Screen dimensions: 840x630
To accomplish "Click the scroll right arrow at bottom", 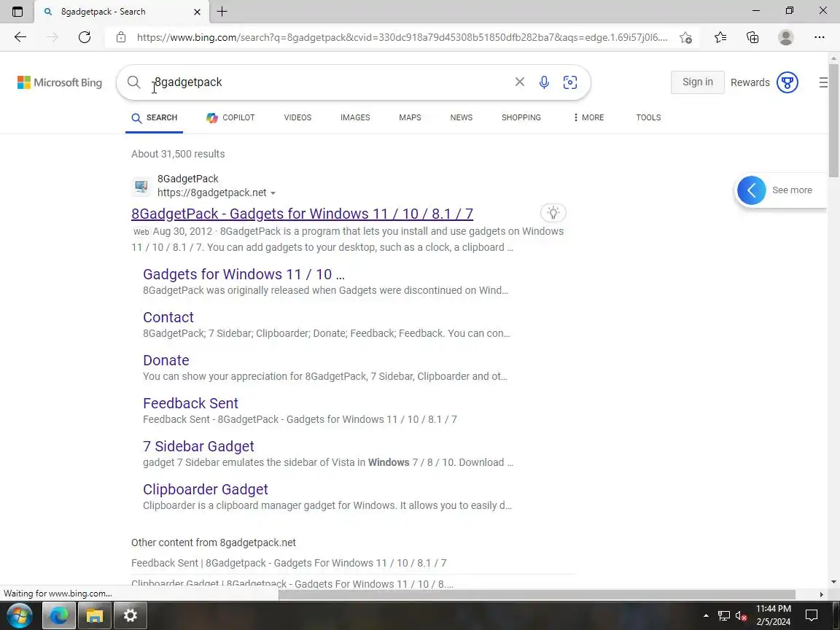I will [821, 594].
